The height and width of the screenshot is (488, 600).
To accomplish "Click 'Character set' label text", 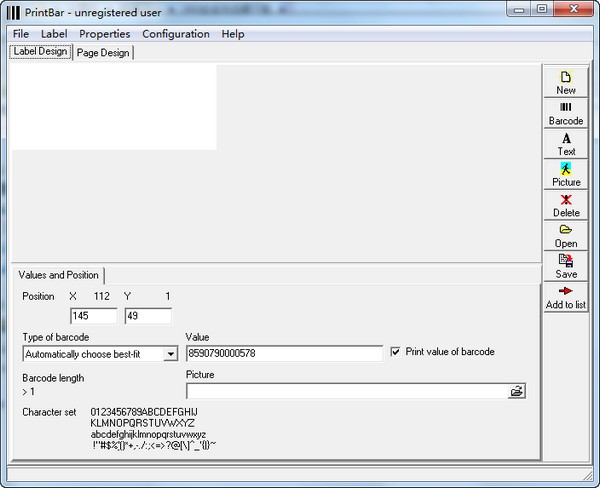I will pos(49,412).
